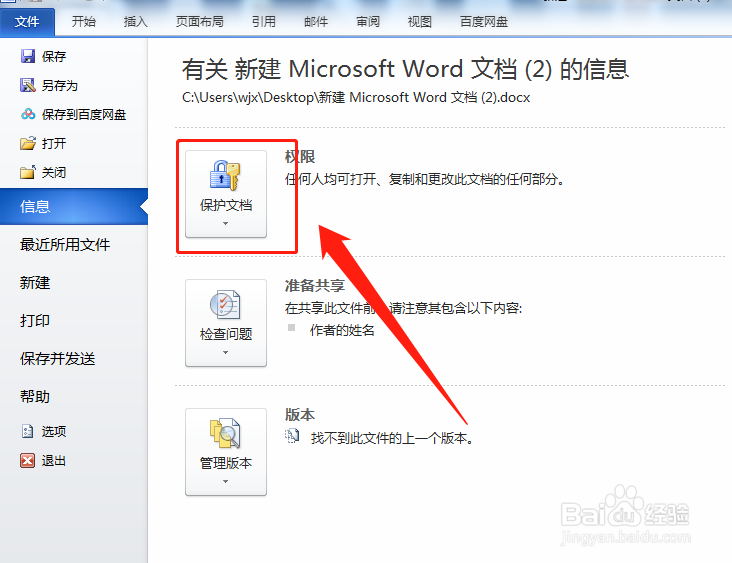This screenshot has height=563, width=732.
Task: Select 新建 in the sidebar
Action: pyautogui.click(x=35, y=282)
